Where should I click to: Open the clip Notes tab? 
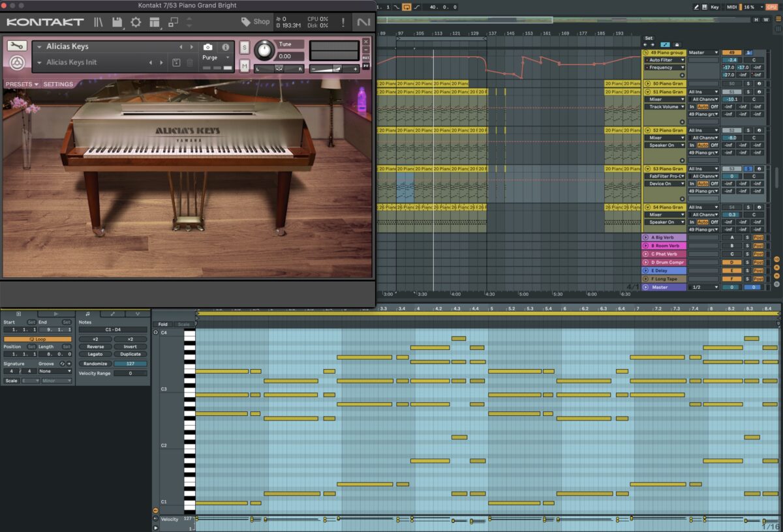click(x=87, y=314)
